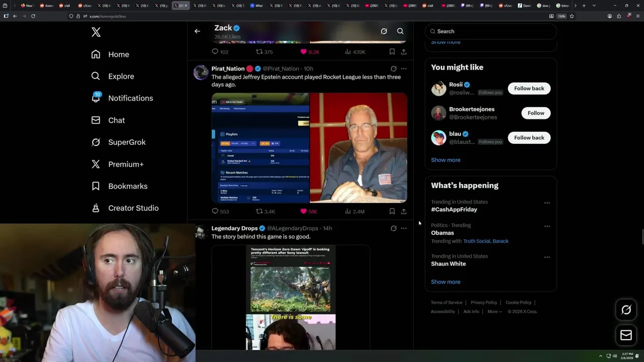Viewport: 644px width, 362px height.
Task: Open Terms of Service footer link
Action: (x=446, y=303)
